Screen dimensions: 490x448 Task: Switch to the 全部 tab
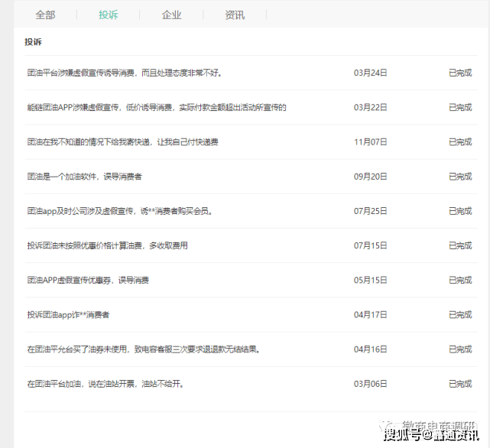click(x=45, y=15)
